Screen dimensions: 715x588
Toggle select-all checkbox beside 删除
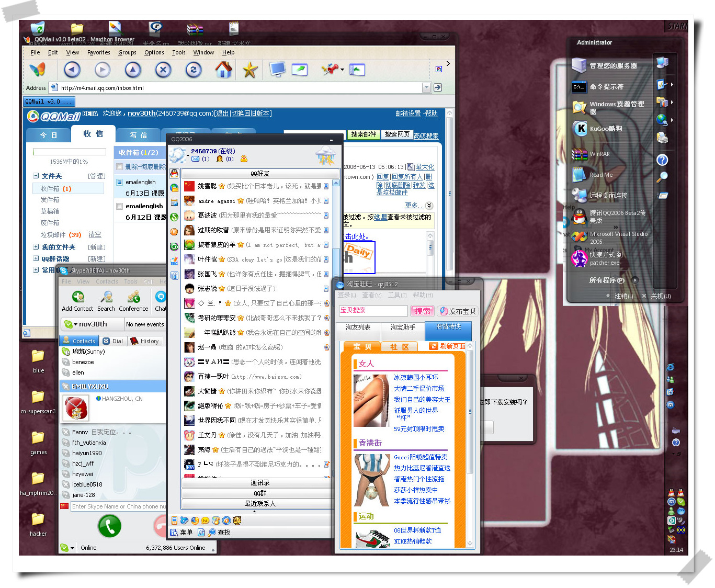point(120,166)
